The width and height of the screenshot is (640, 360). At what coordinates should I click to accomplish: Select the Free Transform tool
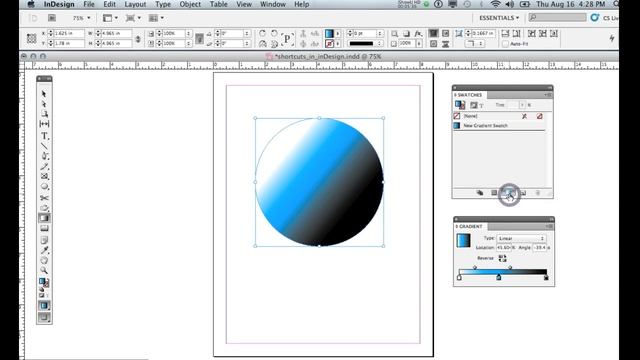(x=44, y=208)
